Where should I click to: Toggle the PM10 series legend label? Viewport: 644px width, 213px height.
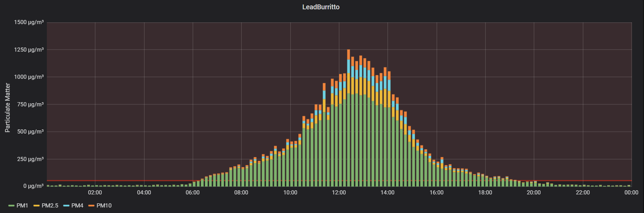coord(104,205)
